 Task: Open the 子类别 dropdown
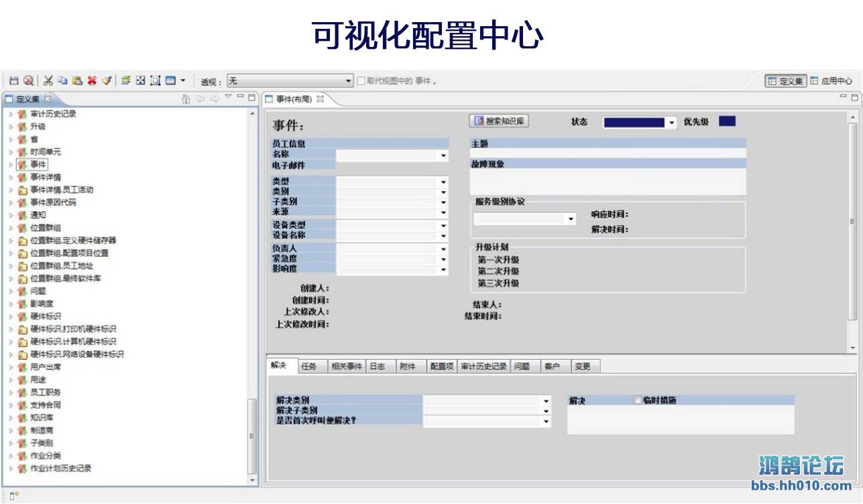443,202
